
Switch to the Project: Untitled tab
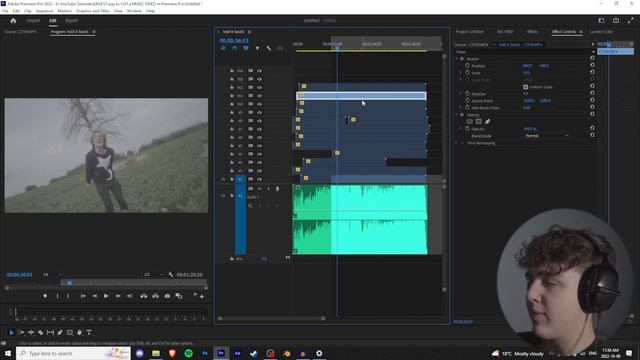pyautogui.click(x=469, y=32)
